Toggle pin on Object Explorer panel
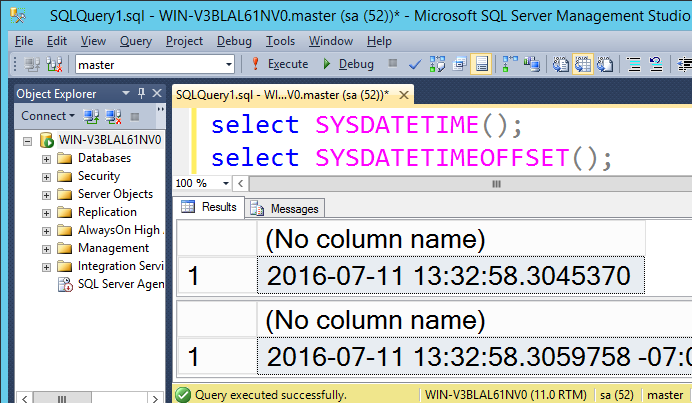The height and width of the screenshot is (403, 692). pos(141,93)
